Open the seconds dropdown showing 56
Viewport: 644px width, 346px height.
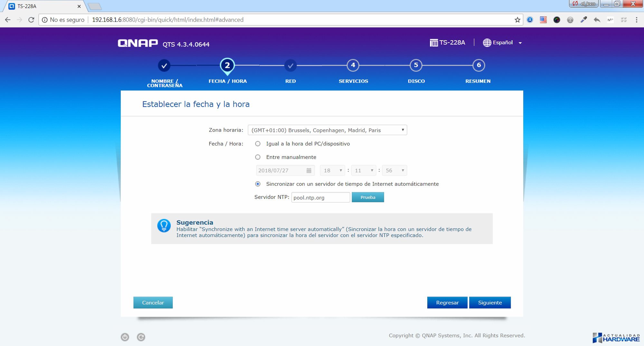pos(394,171)
